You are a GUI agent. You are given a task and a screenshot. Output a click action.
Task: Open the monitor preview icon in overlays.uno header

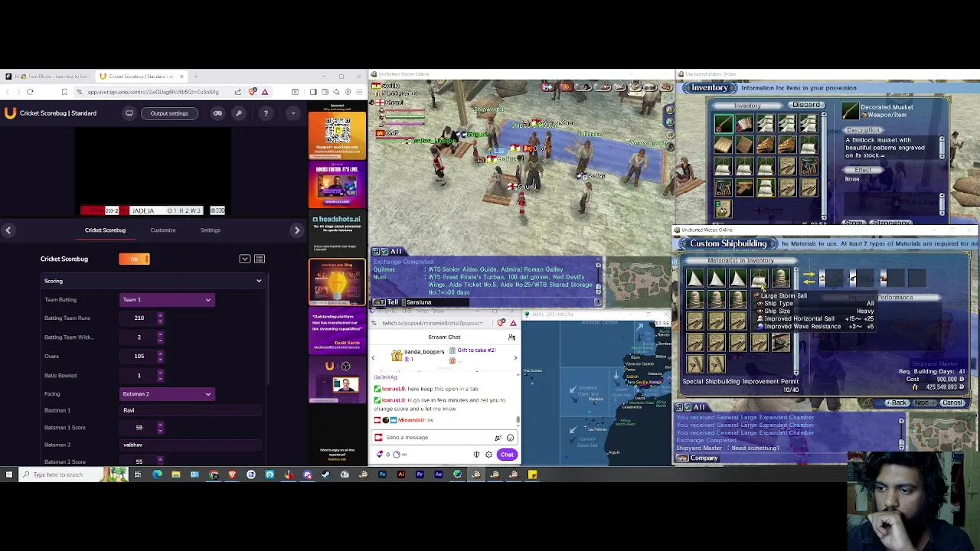tap(129, 113)
